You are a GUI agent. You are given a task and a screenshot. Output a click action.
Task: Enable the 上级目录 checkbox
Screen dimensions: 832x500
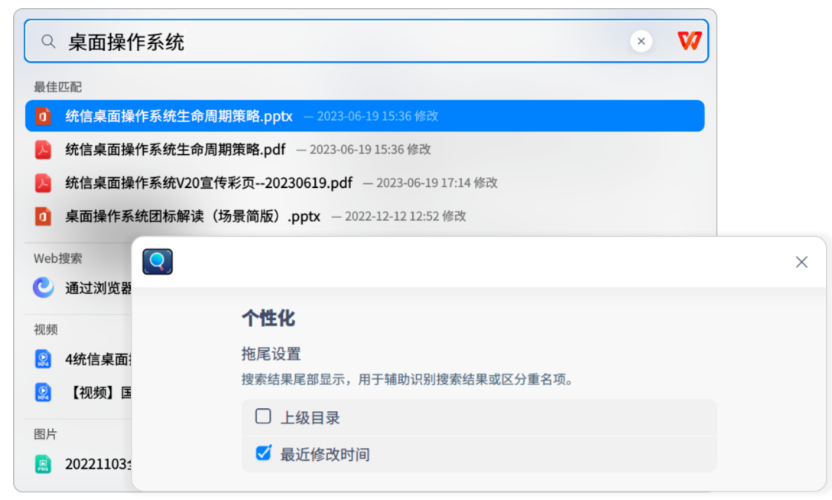pyautogui.click(x=263, y=416)
